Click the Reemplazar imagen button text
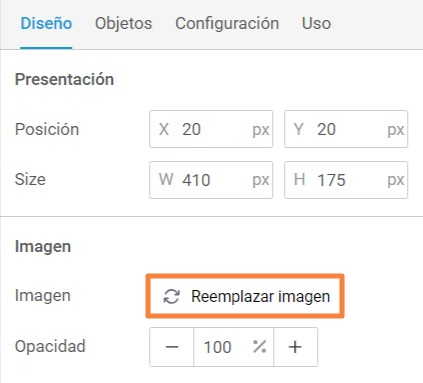Viewport: 423px width, 383px height. click(x=261, y=296)
